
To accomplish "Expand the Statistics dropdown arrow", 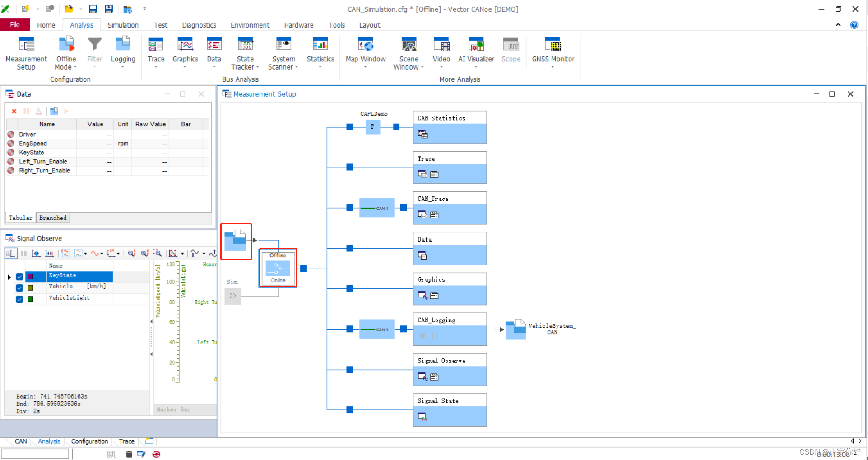I will click(320, 67).
